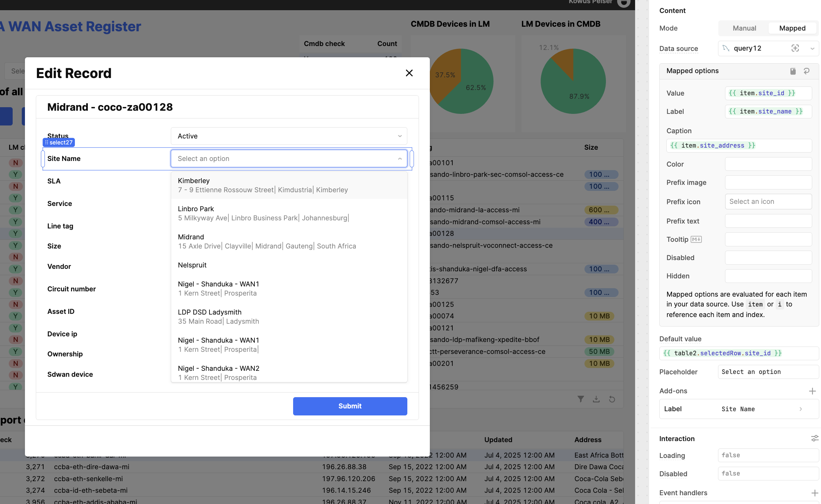Viewport: 821px width, 504px height.
Task: Click the Color mapped option field
Action: click(768, 164)
